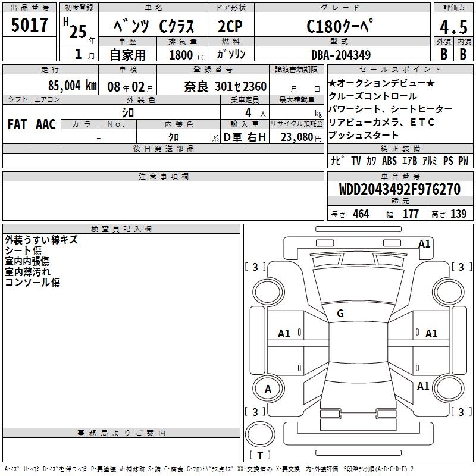
Task: Click the 事務局よりご案内 header
Action: [x=121, y=433]
